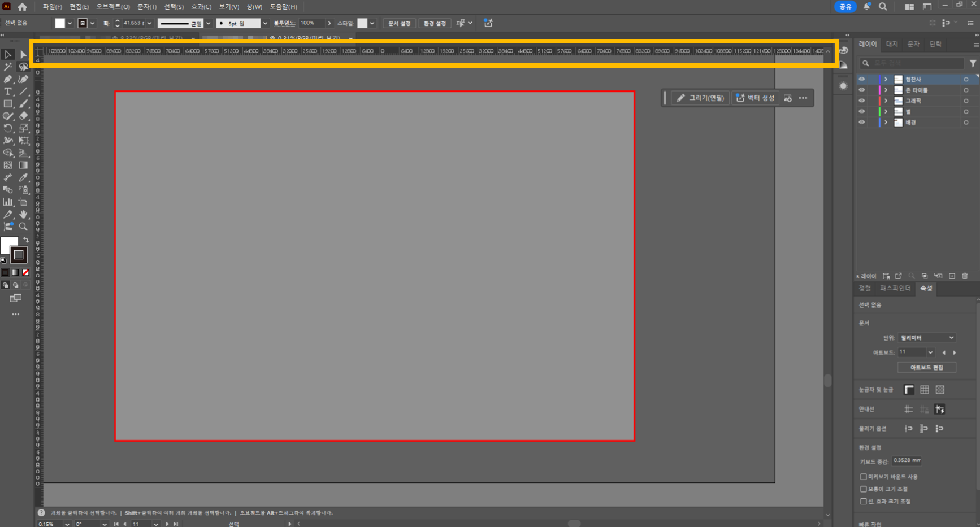Check the 선, 효과 크기 조절 option
Image resolution: width=980 pixels, height=527 pixels.
(x=863, y=501)
